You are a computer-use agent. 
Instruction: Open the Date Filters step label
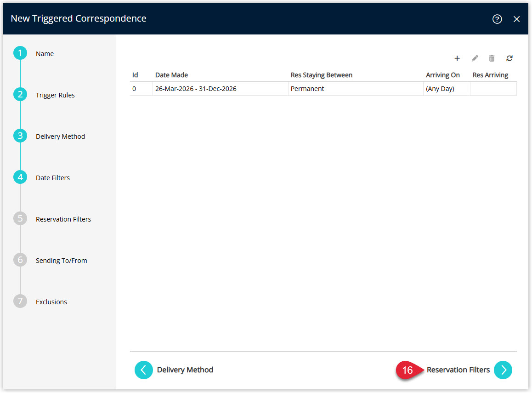coord(52,178)
